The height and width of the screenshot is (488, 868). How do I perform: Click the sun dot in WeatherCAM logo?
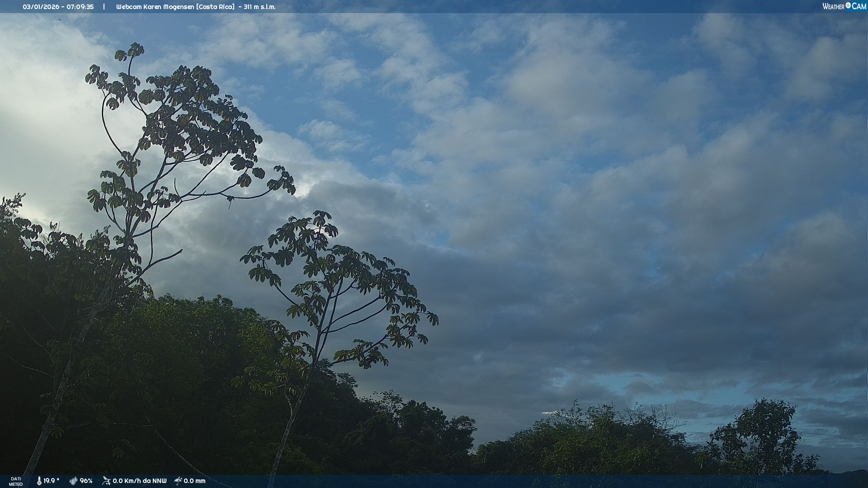(848, 5)
